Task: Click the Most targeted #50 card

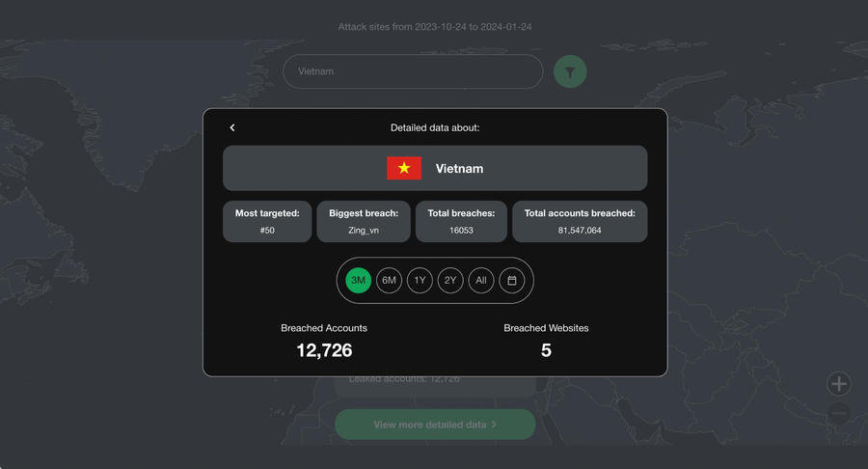Action: (x=267, y=222)
